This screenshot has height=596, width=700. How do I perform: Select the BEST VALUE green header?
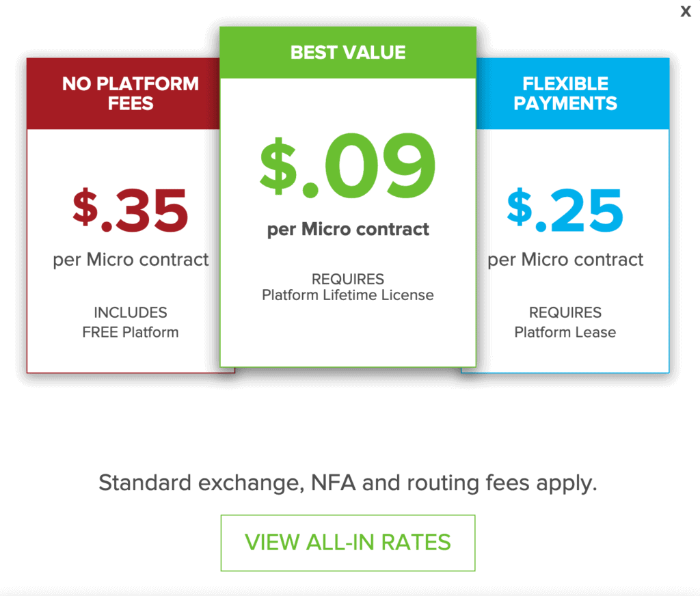pyautogui.click(x=348, y=53)
